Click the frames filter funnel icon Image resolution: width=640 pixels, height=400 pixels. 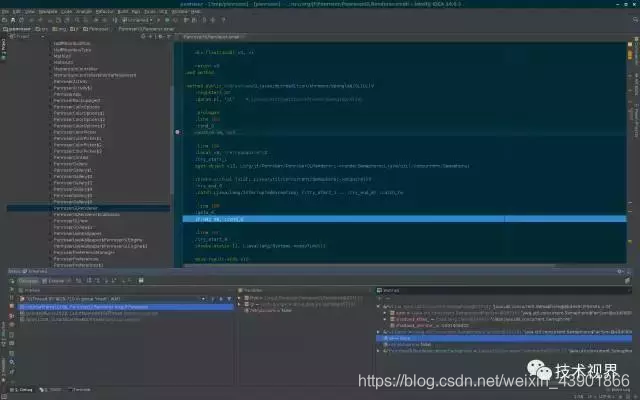[229, 299]
